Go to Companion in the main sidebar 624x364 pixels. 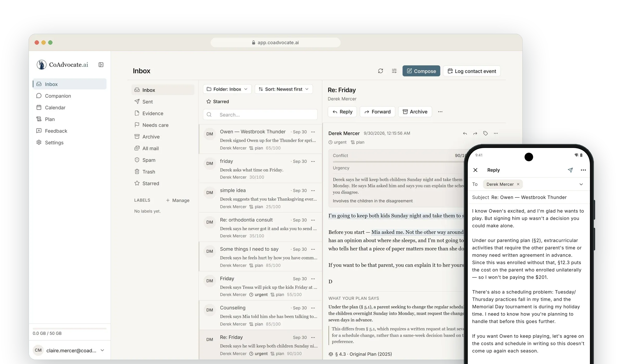(x=69, y=96)
